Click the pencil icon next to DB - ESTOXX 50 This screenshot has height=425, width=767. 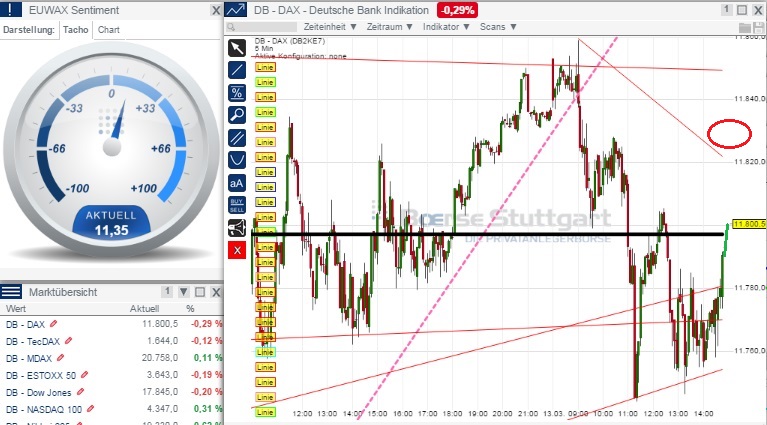click(84, 375)
